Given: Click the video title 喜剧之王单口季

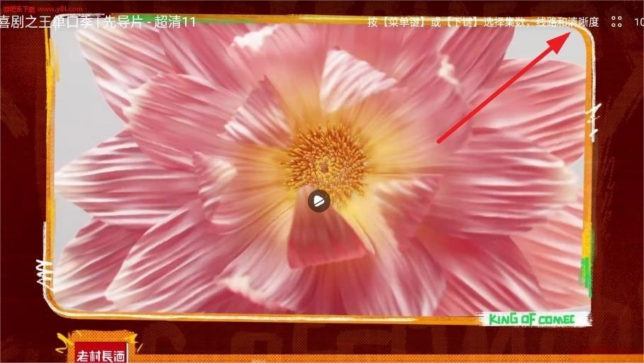Looking at the screenshot, I should pos(46,22).
